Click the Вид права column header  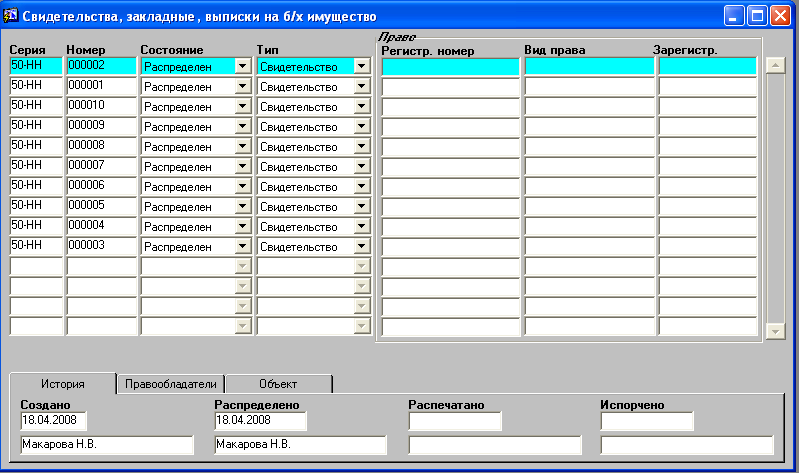(x=555, y=50)
